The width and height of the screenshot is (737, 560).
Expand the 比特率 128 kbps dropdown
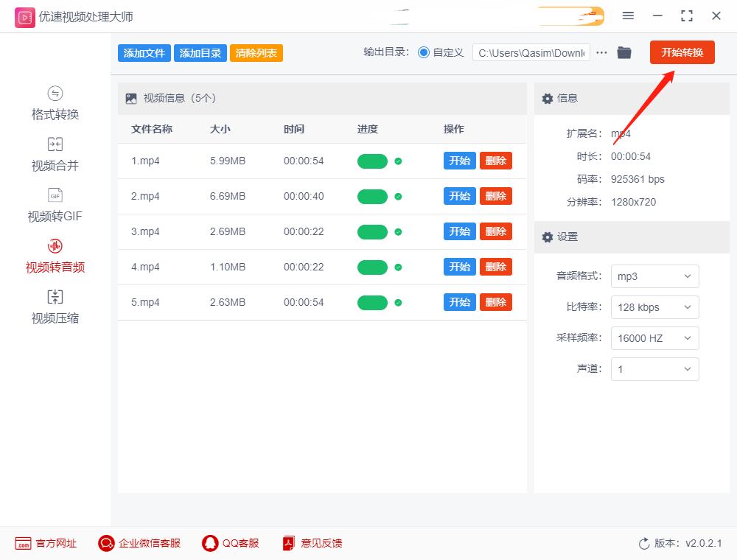coord(654,307)
